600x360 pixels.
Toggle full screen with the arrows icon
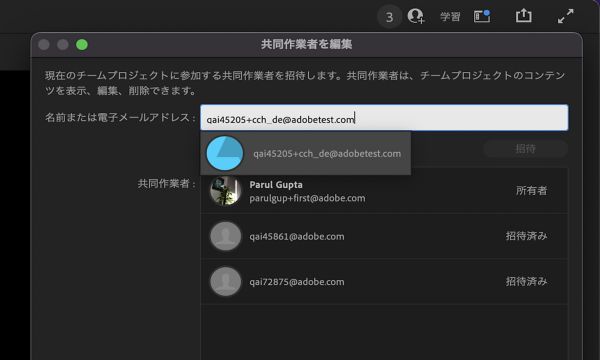pos(566,16)
